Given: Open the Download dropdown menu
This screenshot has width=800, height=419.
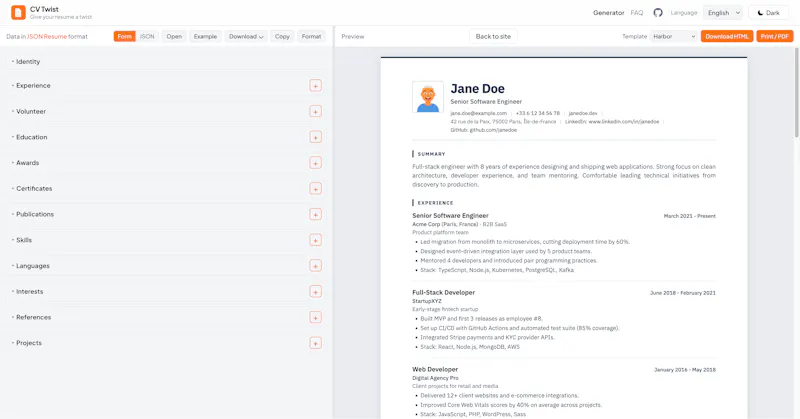Looking at the screenshot, I should tap(246, 36).
